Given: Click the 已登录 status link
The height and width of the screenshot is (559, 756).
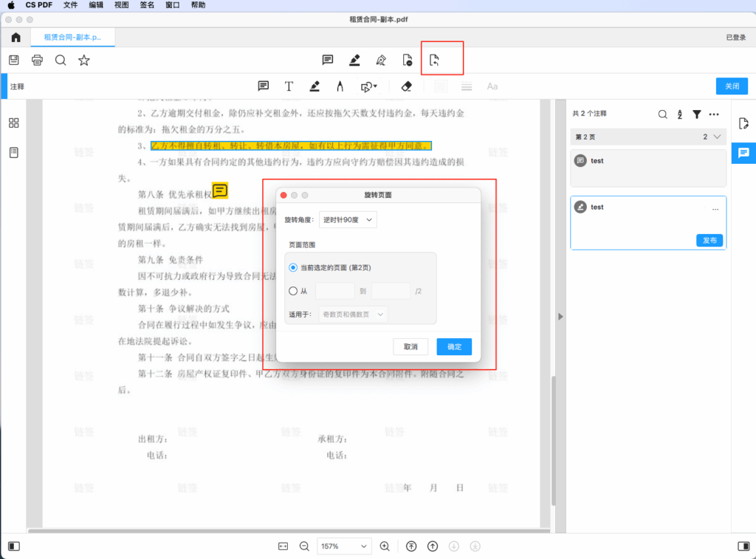Looking at the screenshot, I should point(736,38).
